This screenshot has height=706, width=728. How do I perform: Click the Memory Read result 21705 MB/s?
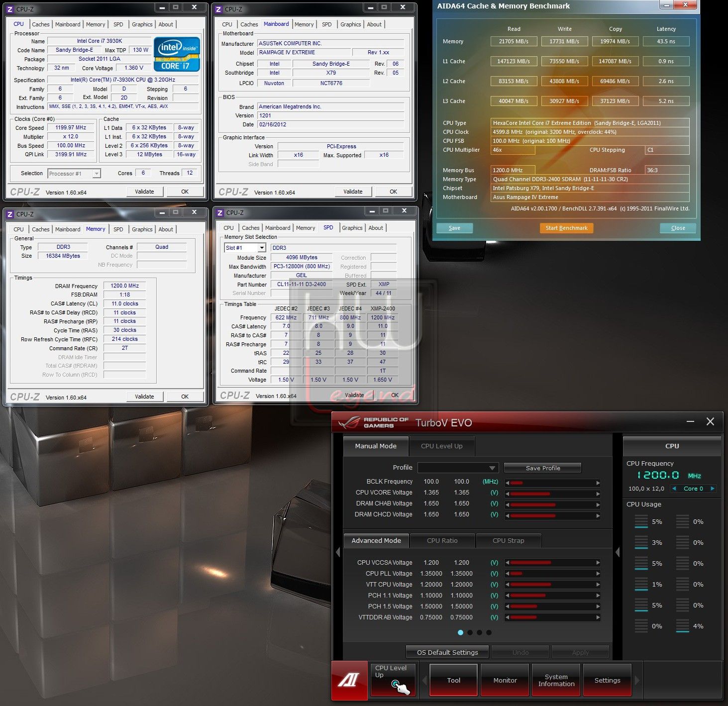[514, 41]
